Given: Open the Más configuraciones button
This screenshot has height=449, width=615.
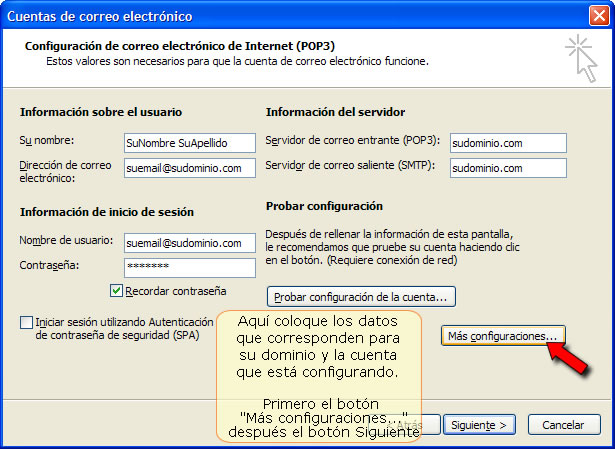Looking at the screenshot, I should [503, 336].
